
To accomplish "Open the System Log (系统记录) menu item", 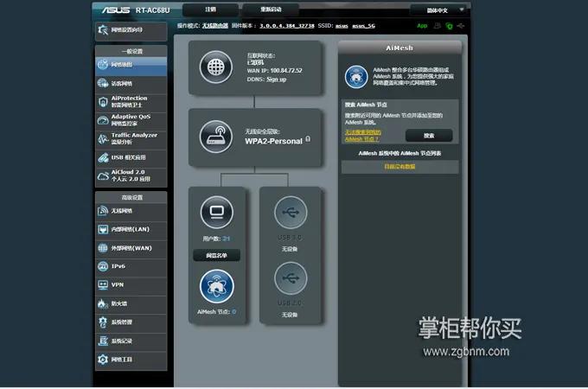I will coord(131,341).
